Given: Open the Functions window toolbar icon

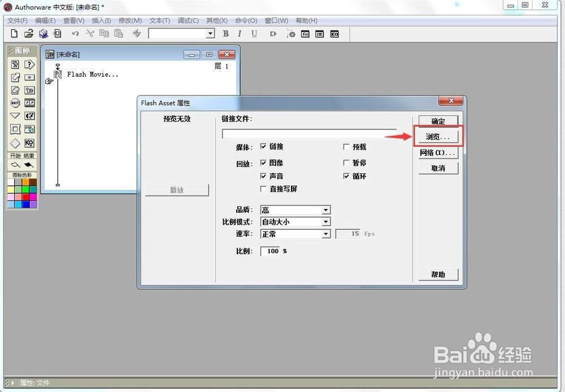Looking at the screenshot, I should click(305, 34).
